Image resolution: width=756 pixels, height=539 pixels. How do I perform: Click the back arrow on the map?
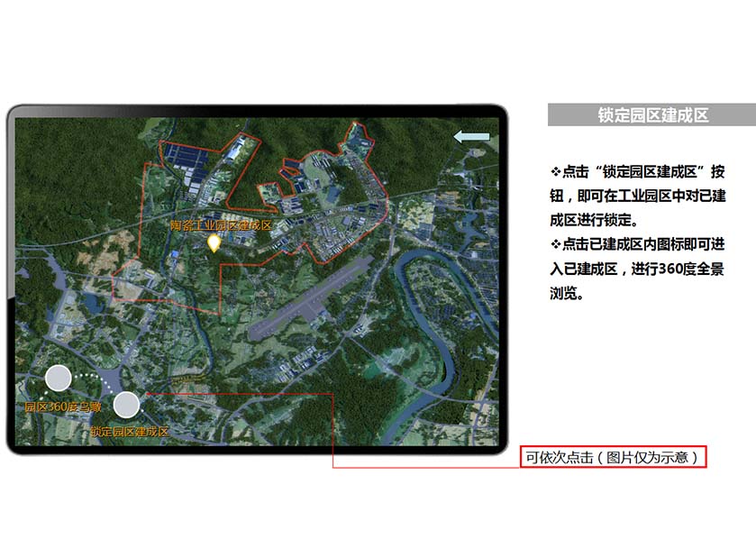[x=471, y=137]
